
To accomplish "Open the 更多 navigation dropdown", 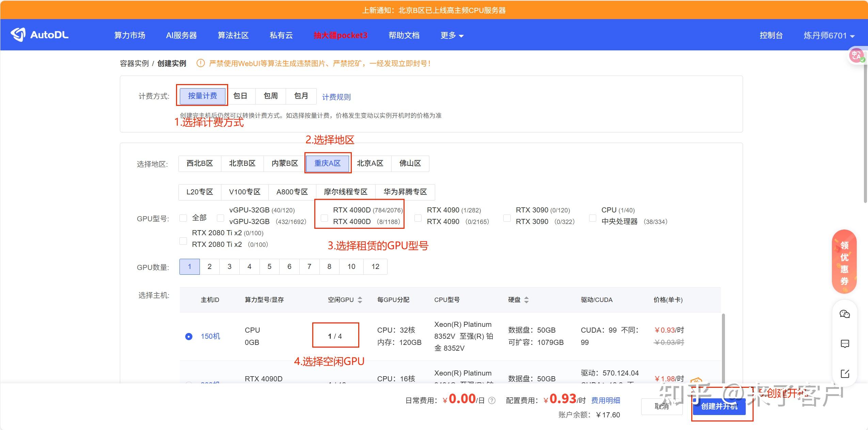I will (451, 35).
